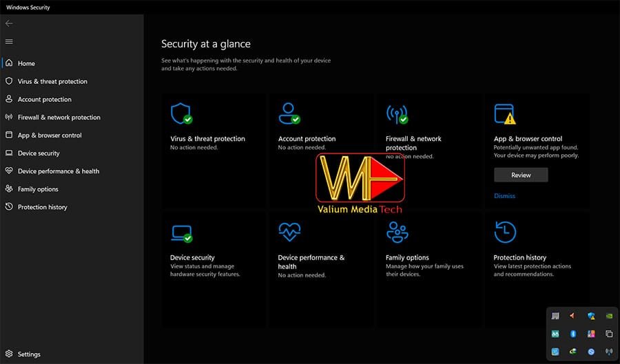Click the NVIDIA icon in tray overflow
620x364 pixels.
click(x=609, y=316)
